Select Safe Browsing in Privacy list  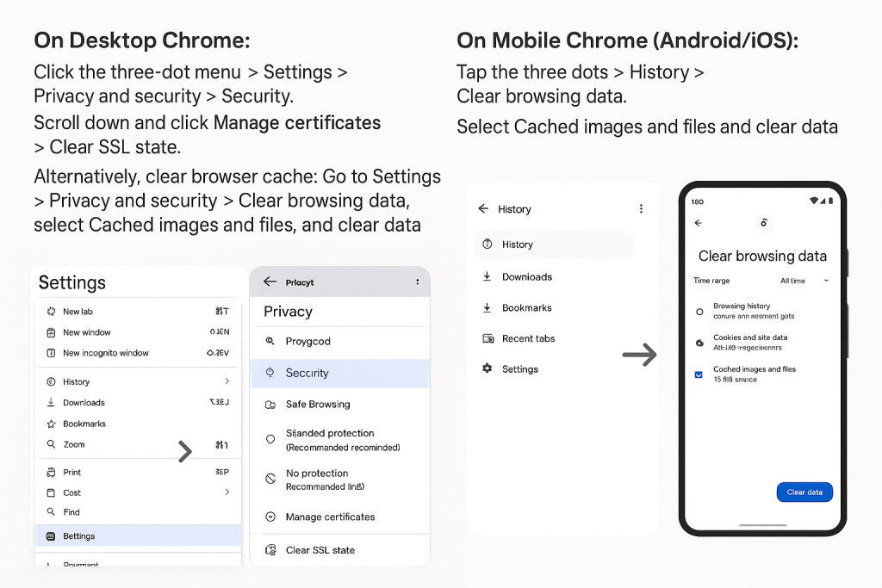[x=340, y=404]
